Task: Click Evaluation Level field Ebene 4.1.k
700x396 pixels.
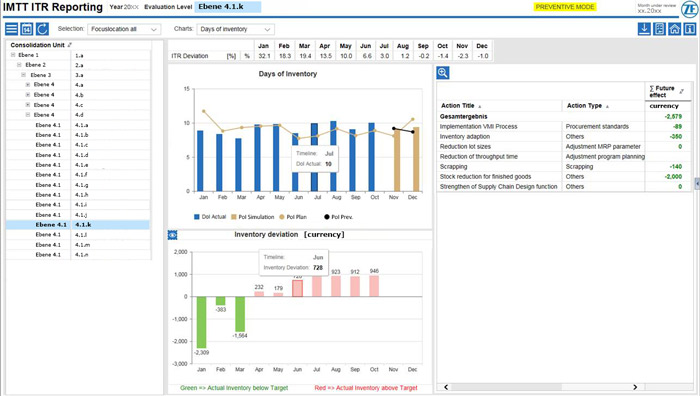Action: 228,7
